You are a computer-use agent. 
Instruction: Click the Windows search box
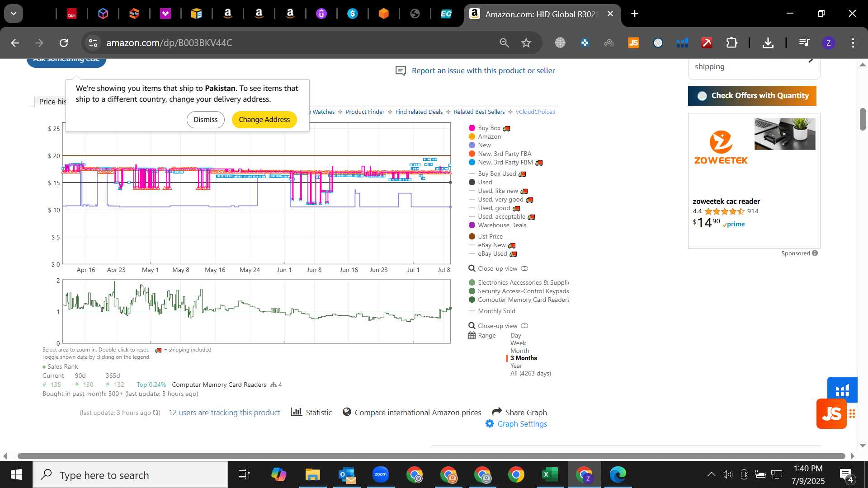tap(130, 475)
